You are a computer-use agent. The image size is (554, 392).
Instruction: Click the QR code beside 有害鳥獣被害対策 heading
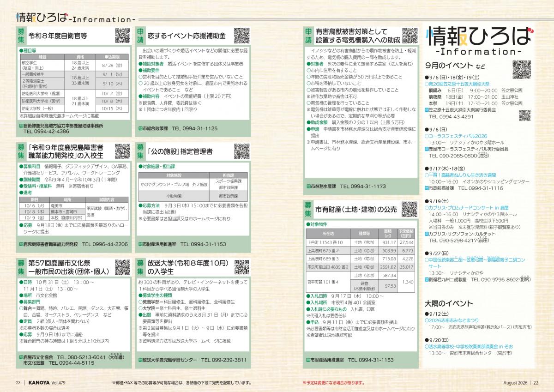[x=409, y=36]
